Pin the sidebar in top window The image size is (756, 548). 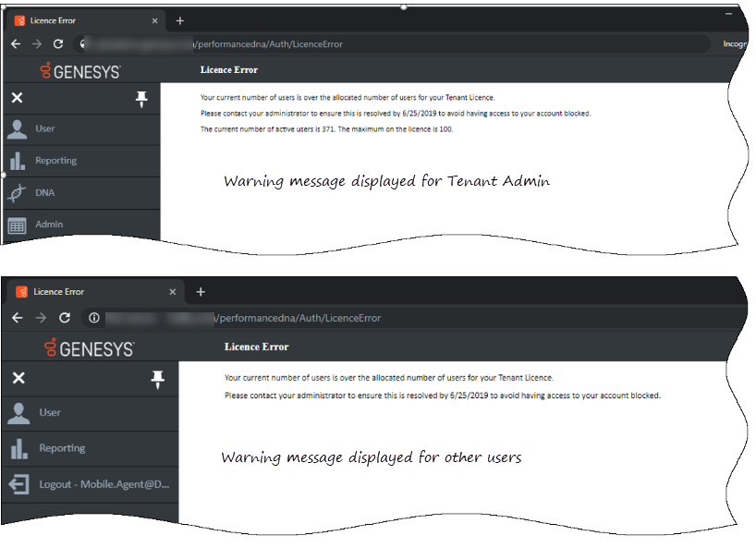click(141, 99)
